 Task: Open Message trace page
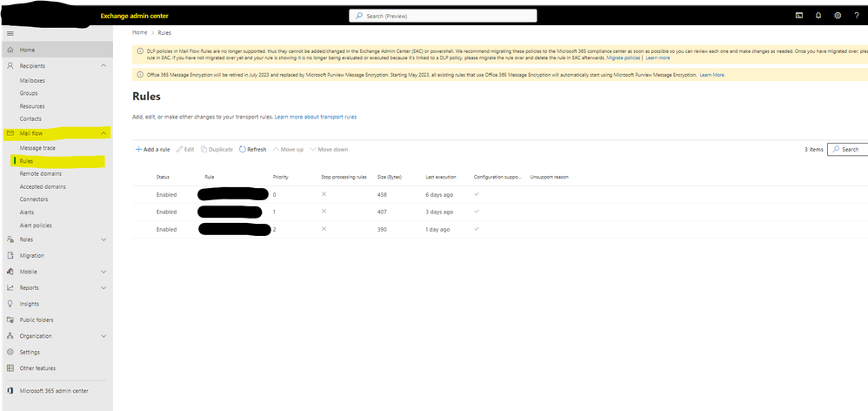37,148
